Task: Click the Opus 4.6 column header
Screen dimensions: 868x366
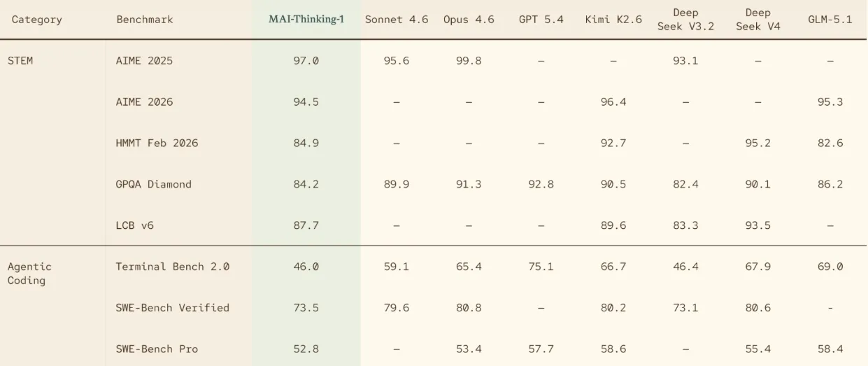Action: click(469, 20)
